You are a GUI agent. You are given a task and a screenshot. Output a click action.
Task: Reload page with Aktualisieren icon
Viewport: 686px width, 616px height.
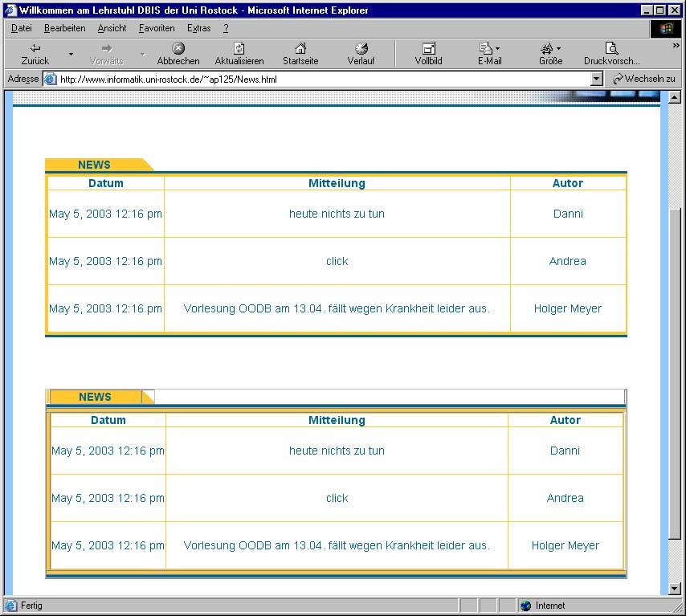coord(239,49)
